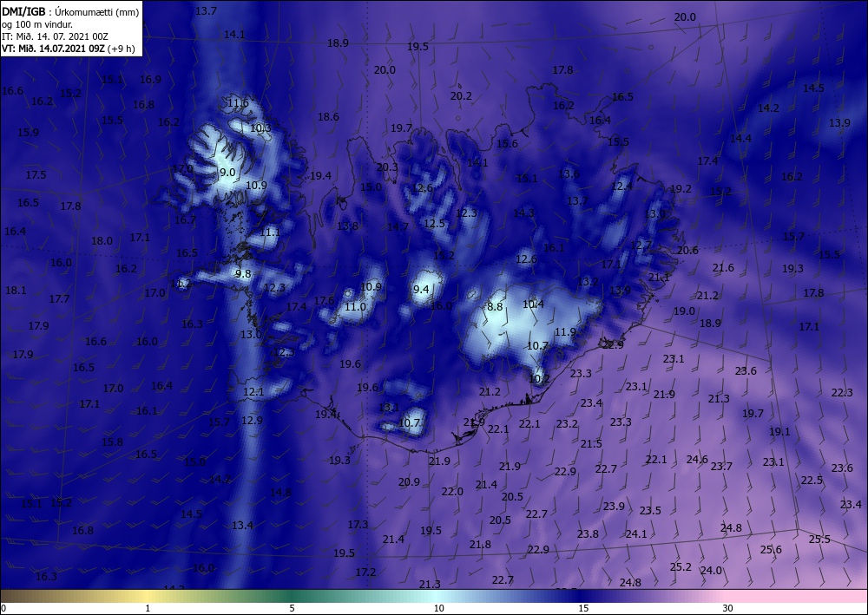Click the map value 23.5
The width and height of the screenshot is (868, 615).
click(x=650, y=510)
